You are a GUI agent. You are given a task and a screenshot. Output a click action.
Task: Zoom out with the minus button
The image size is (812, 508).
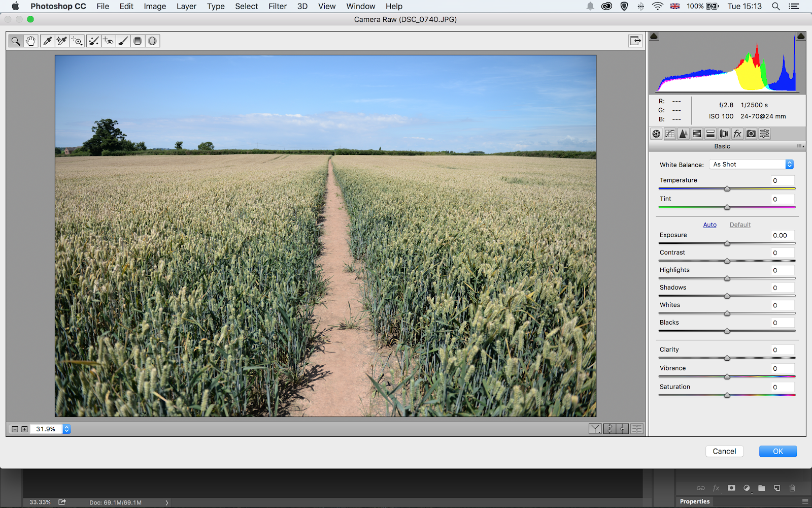[15, 429]
